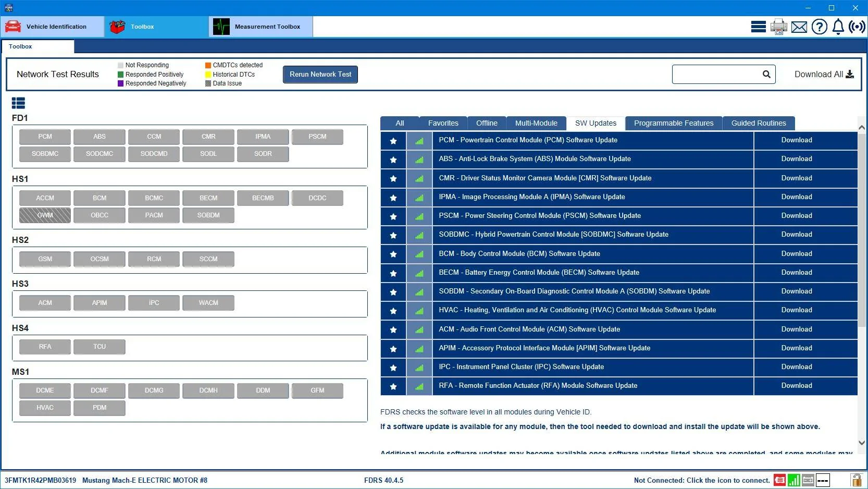Click signal bars icon for BECM update
This screenshot has width=868, height=489.
419,273
